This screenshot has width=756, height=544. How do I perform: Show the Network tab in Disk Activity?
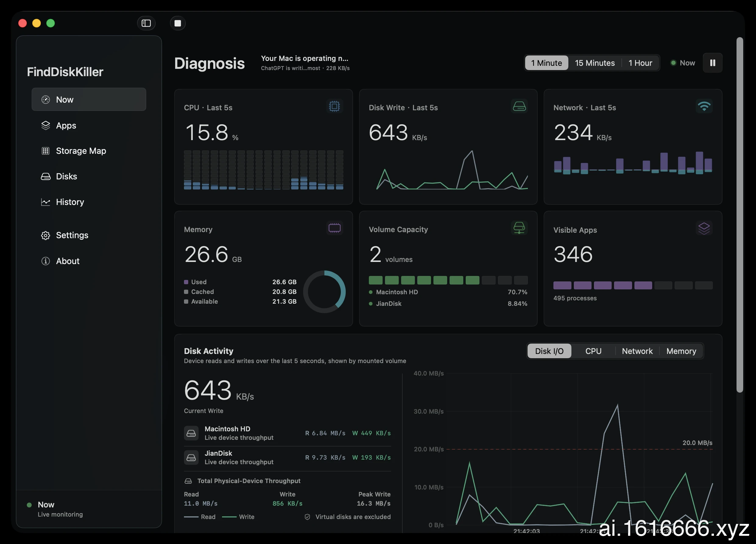point(637,351)
